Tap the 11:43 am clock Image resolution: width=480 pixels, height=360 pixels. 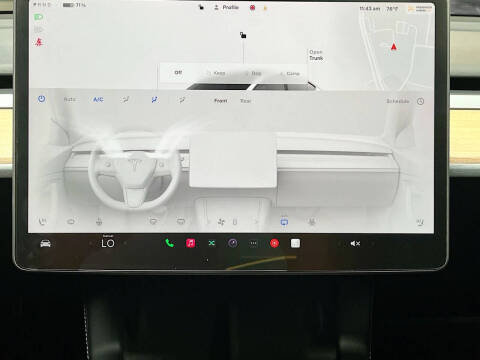[x=370, y=8]
